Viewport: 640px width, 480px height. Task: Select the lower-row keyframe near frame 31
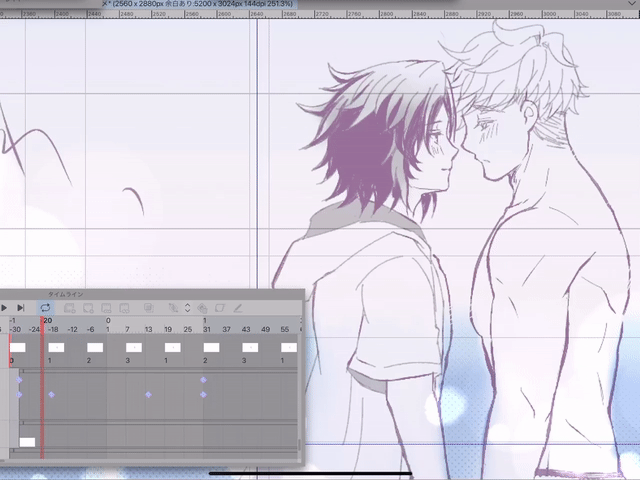point(203,395)
